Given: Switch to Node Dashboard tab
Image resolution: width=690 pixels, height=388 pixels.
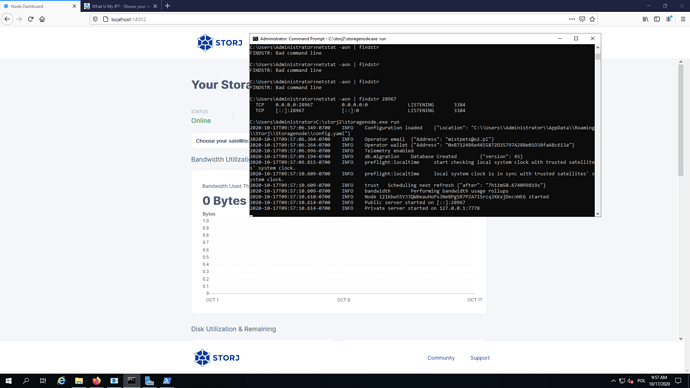Looking at the screenshot, I should tap(40, 6).
